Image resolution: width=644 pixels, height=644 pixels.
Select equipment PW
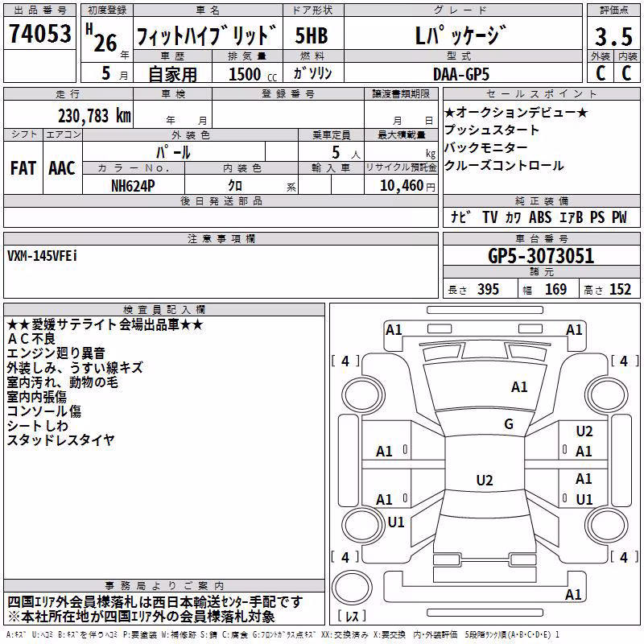619,217
